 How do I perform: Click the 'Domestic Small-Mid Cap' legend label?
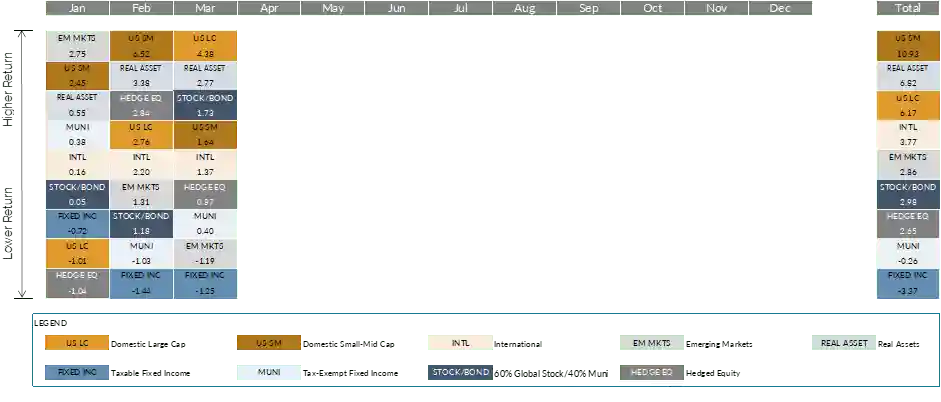pos(349,344)
